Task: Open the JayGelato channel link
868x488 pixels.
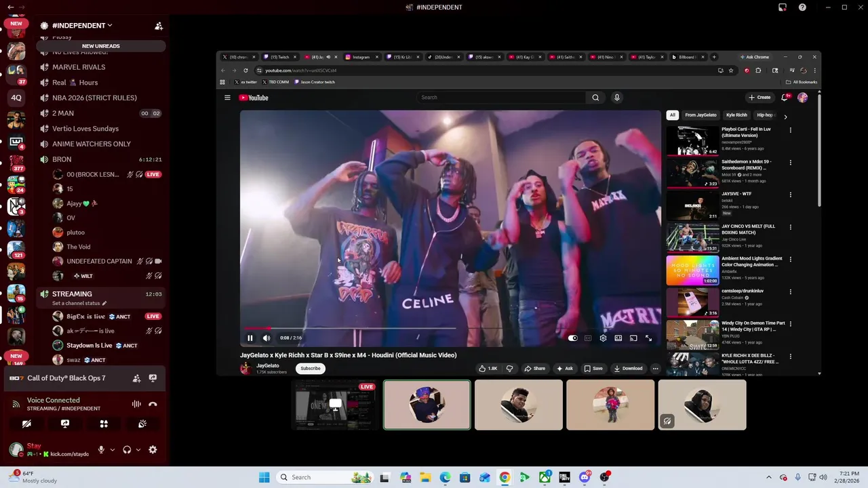Action: point(267,365)
